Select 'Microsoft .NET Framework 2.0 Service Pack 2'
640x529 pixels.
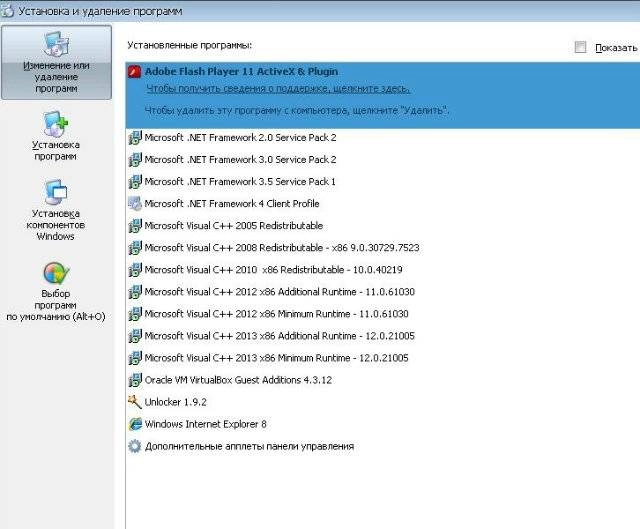point(240,138)
